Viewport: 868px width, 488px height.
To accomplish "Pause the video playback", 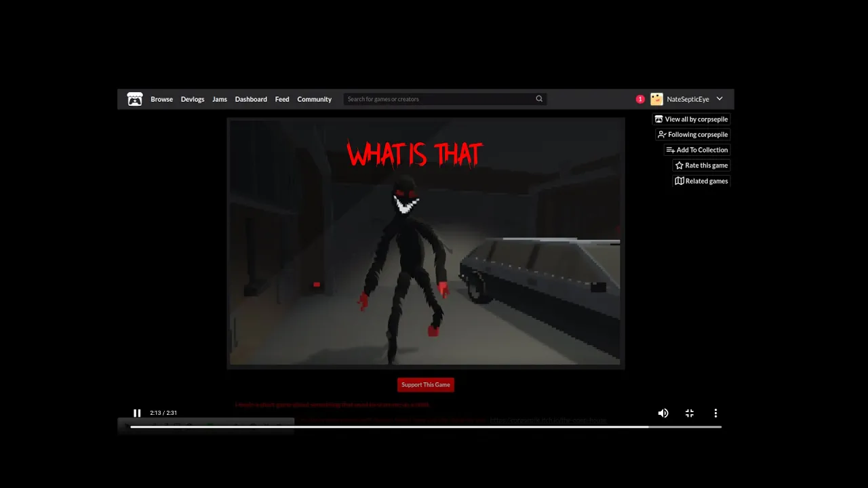I will point(137,413).
